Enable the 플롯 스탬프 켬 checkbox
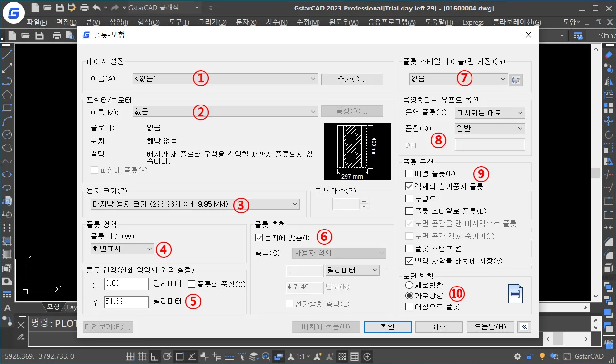 409,249
